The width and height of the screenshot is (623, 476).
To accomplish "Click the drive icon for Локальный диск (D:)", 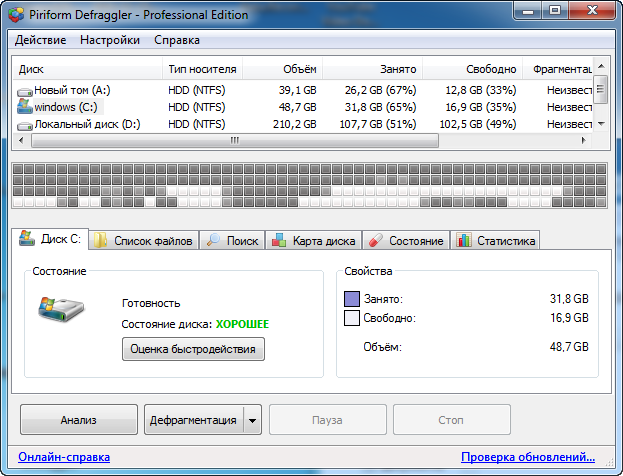I will (25, 126).
